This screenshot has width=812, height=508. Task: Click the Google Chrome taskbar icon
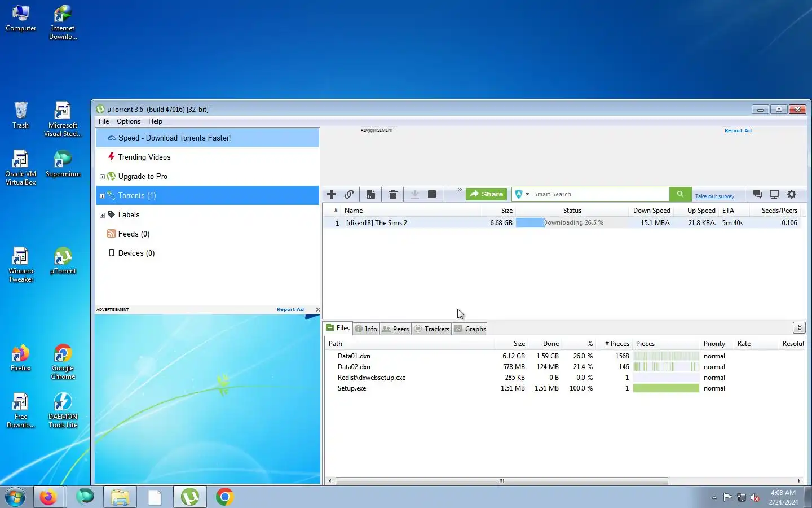tap(224, 497)
